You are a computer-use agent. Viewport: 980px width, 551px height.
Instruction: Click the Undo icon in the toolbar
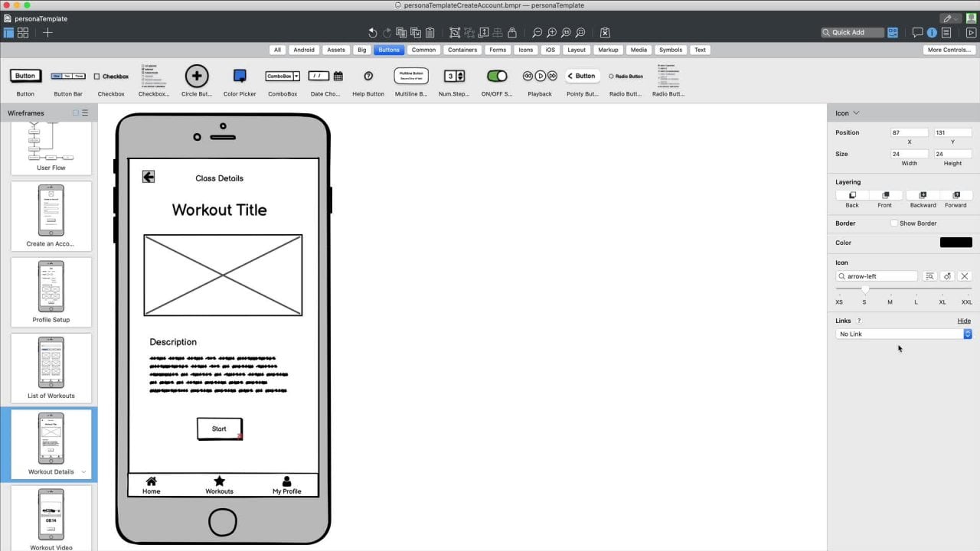[372, 33]
